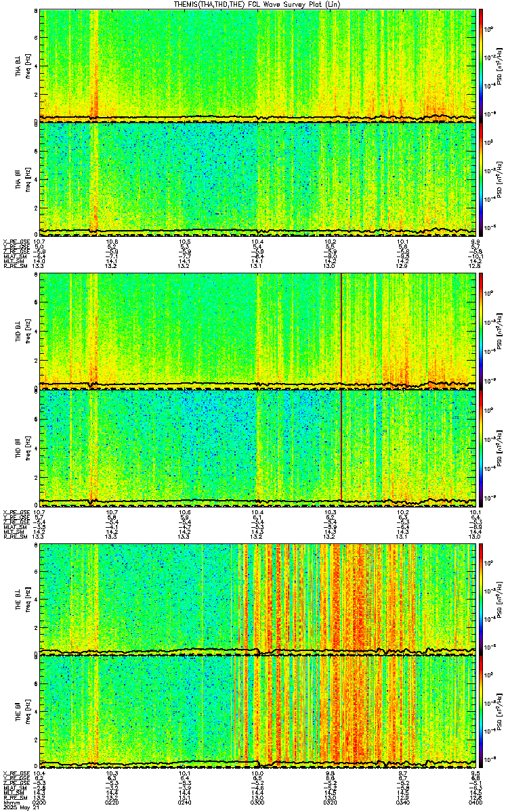Click R_RE_SM row label under THA panels
Viewport: 508px width, 812px height.
[x=14, y=267]
